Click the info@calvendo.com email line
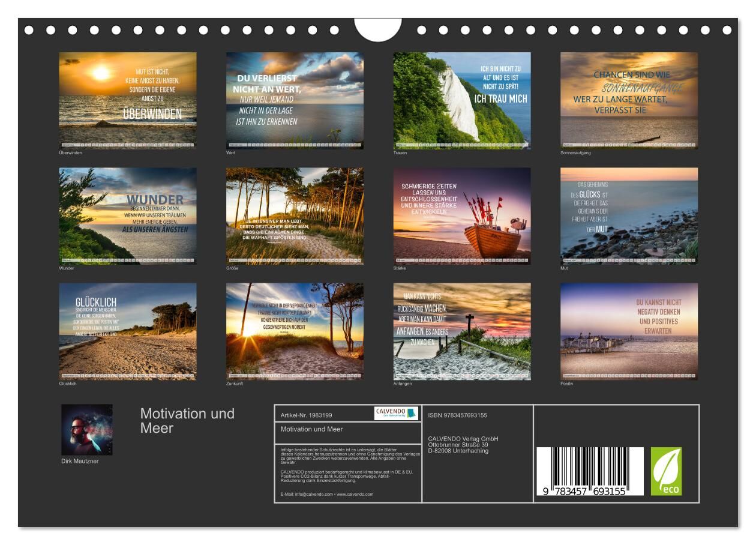Image resolution: width=756 pixels, height=545 pixels. (x=326, y=494)
